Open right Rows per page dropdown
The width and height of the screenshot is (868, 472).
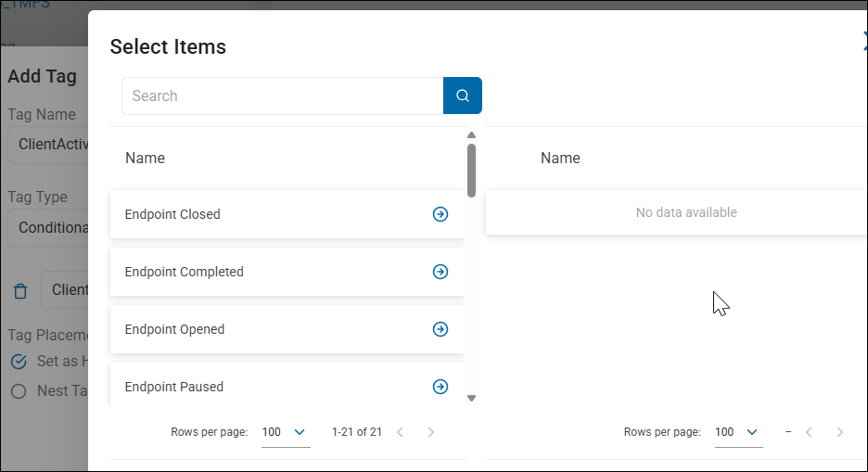(738, 432)
